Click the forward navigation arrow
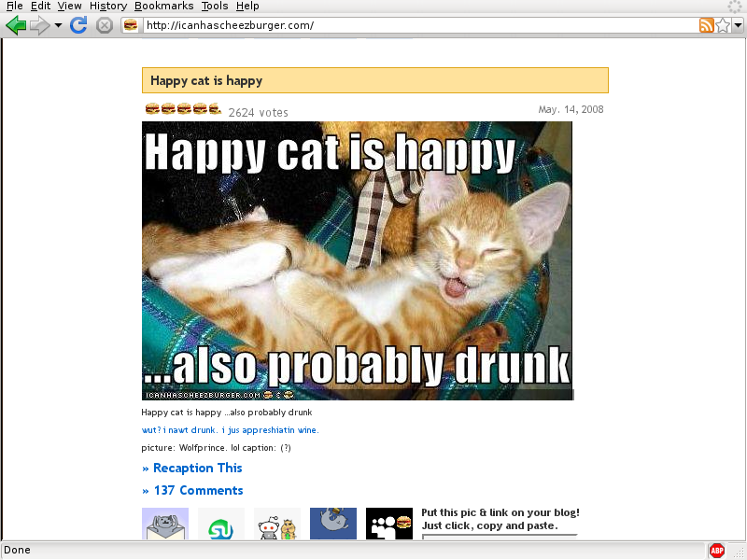747x560 pixels. (39, 25)
